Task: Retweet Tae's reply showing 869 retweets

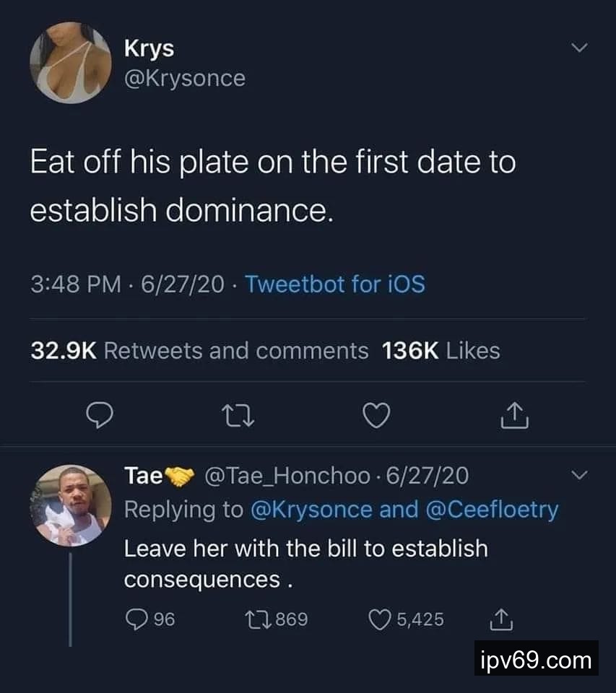Action: pos(256,619)
